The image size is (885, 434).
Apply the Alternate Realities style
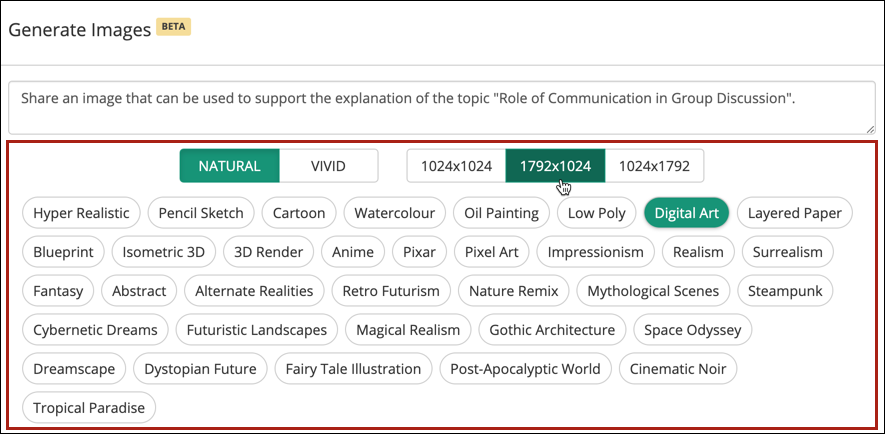tap(254, 291)
